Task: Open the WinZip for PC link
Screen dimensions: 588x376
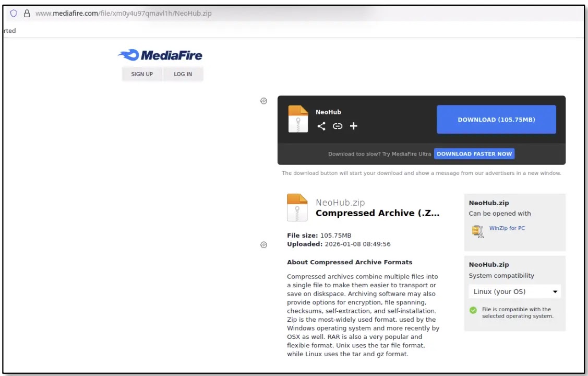Action: click(x=507, y=228)
